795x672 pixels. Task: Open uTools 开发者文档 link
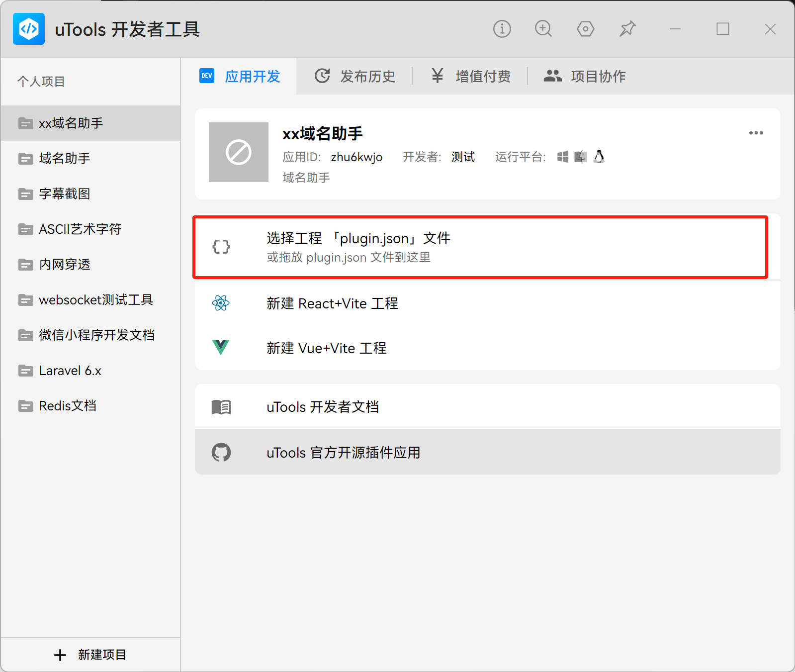[x=322, y=407]
